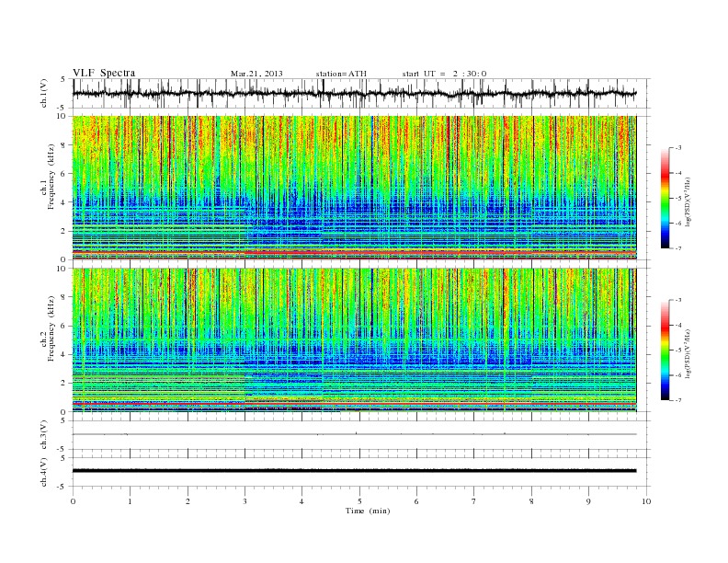Click the "station=ATH" header label
728x563 pixels.
pos(341,74)
